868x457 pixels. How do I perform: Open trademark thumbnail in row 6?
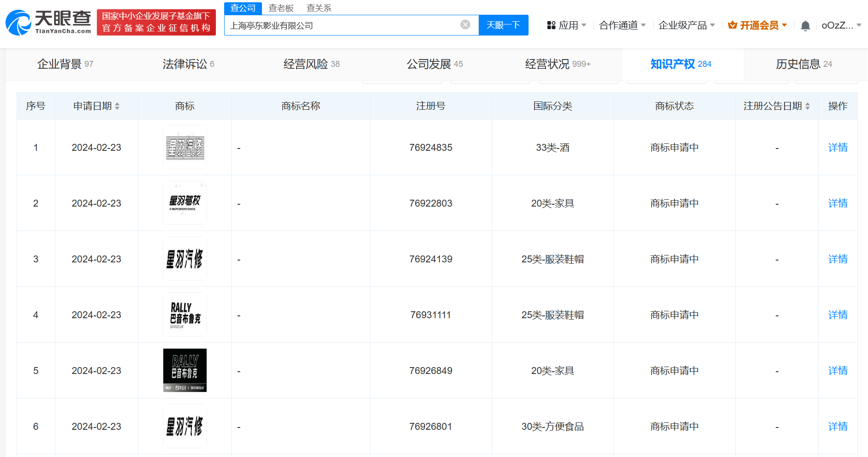click(x=185, y=426)
